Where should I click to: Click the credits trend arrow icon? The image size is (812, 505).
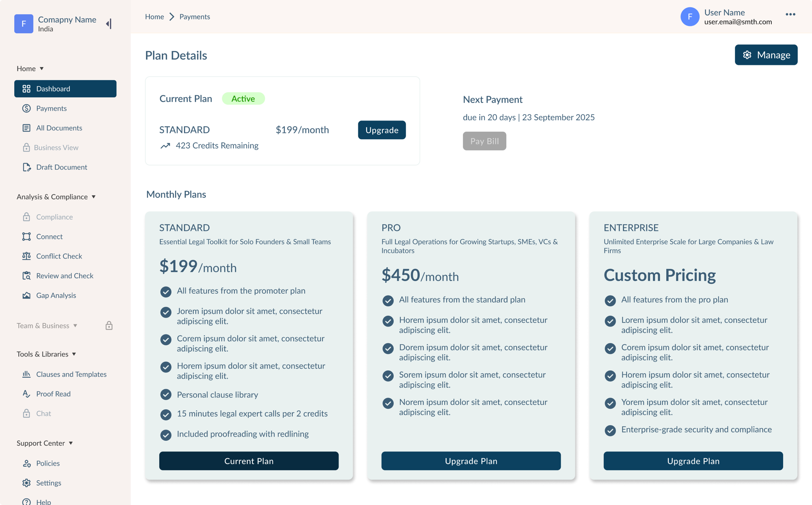coord(165,146)
